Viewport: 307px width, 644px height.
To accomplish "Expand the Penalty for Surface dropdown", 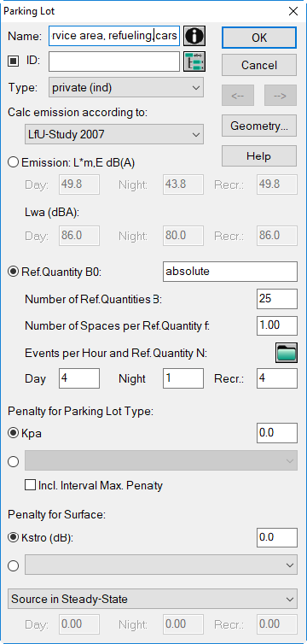I will [x=161, y=565].
